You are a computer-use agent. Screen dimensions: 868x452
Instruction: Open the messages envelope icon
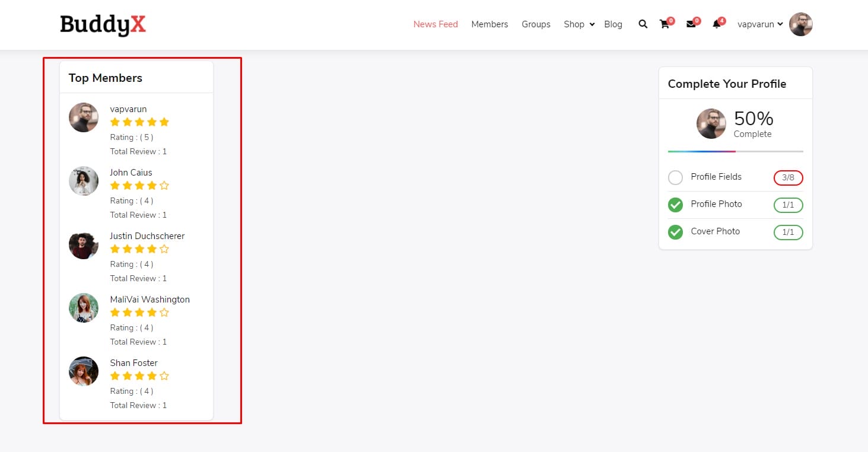(x=691, y=24)
